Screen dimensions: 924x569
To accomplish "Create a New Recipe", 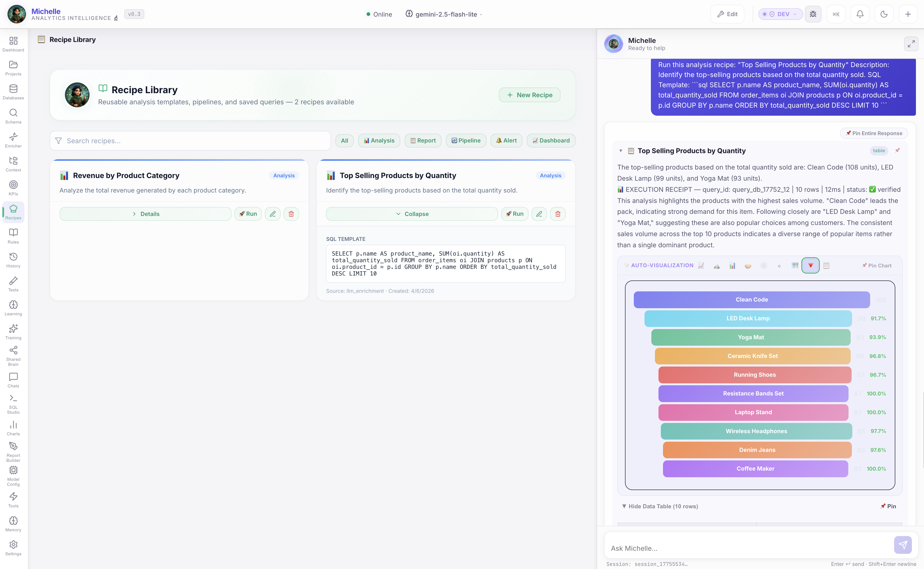I will pyautogui.click(x=529, y=95).
